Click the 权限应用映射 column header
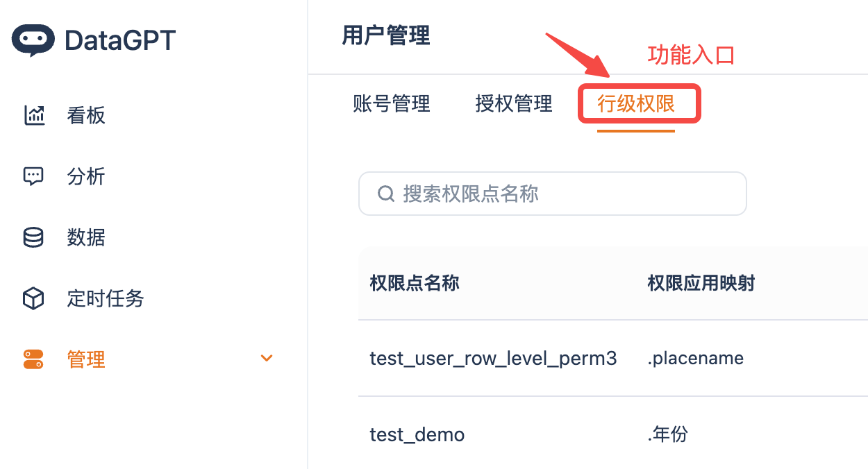Image resolution: width=868 pixels, height=469 pixels. click(701, 283)
